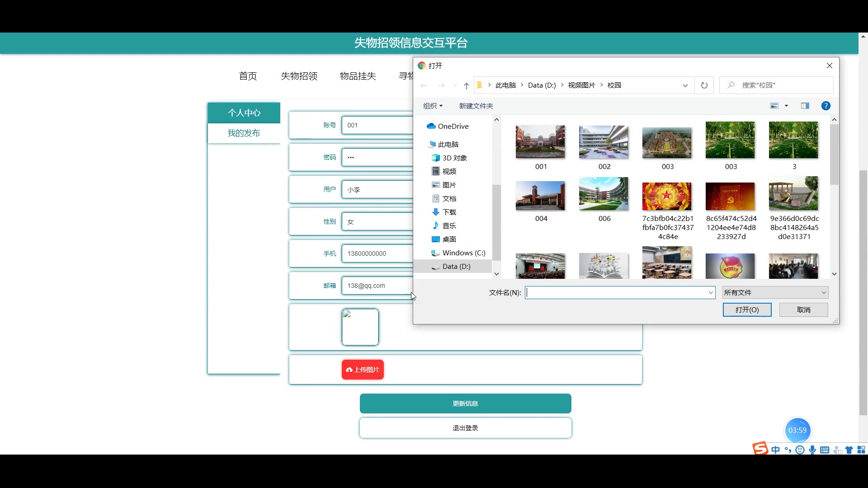Select the 006 image thumbnail
This screenshot has width=868, height=488.
point(604,194)
